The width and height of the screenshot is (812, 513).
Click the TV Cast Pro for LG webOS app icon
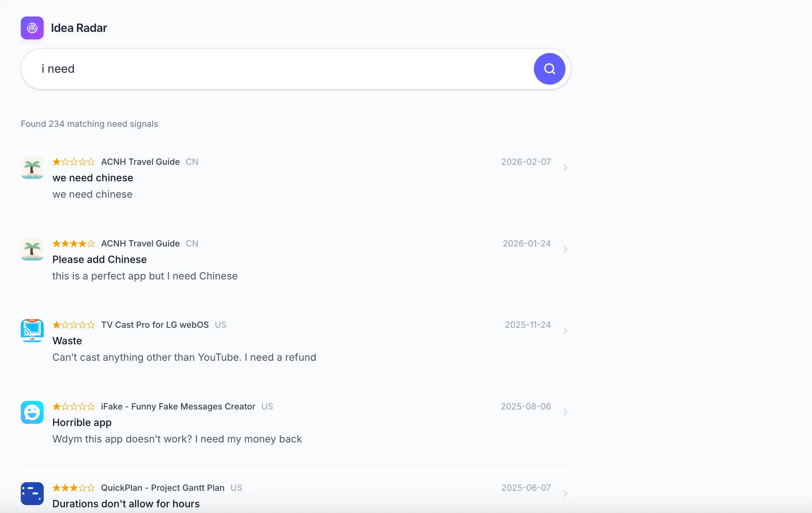click(32, 331)
